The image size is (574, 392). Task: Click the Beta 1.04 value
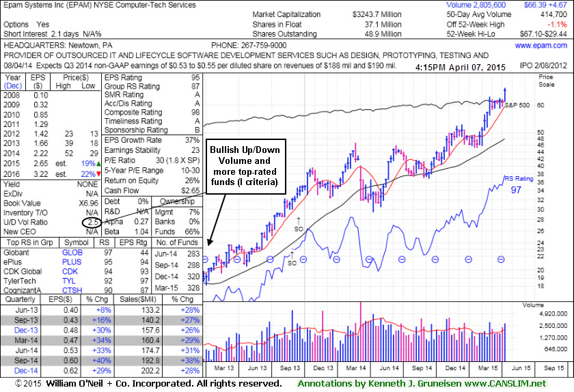141,232
